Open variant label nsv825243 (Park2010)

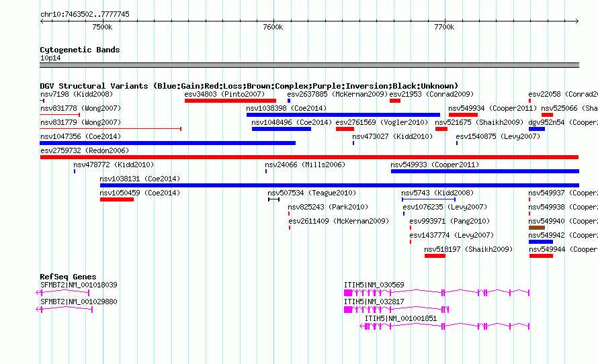tap(328, 207)
